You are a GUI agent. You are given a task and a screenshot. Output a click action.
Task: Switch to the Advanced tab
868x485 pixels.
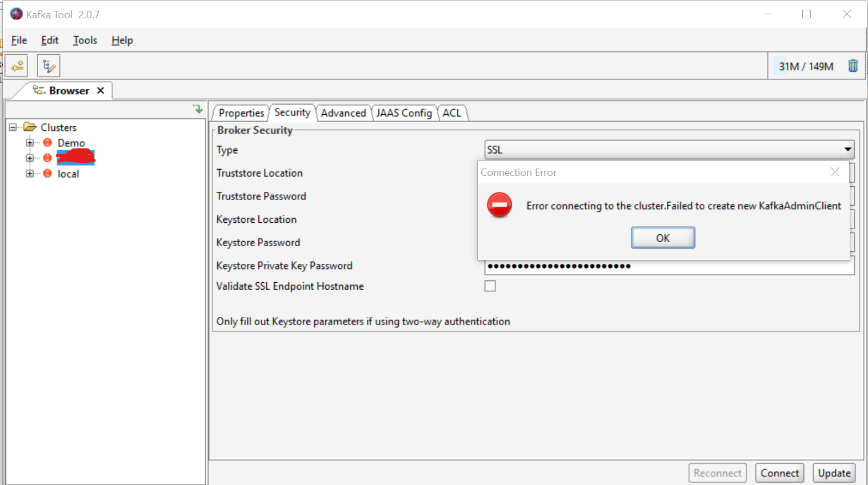[x=343, y=113]
